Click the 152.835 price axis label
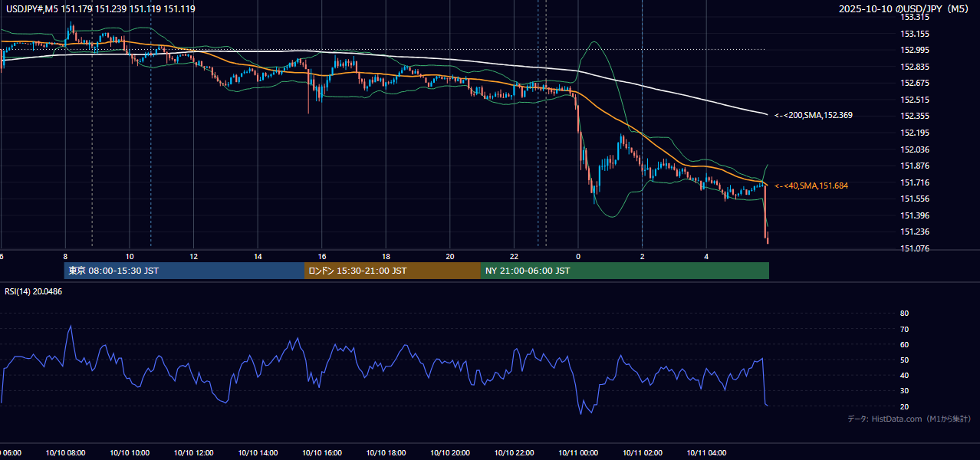 tap(915, 67)
